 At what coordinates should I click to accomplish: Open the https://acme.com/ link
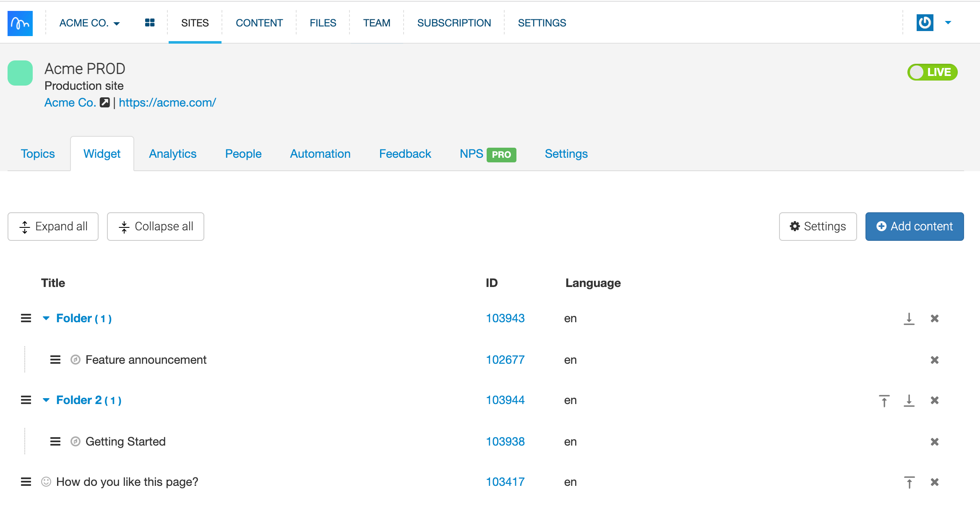pyautogui.click(x=167, y=102)
